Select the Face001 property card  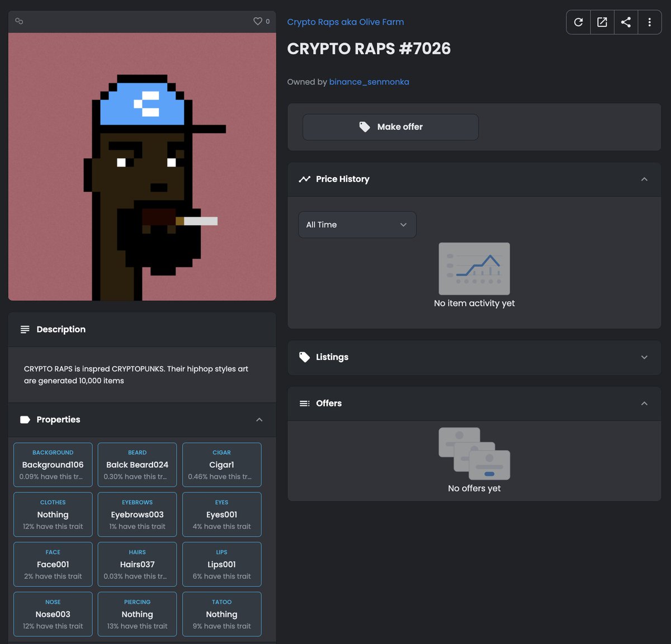(53, 564)
